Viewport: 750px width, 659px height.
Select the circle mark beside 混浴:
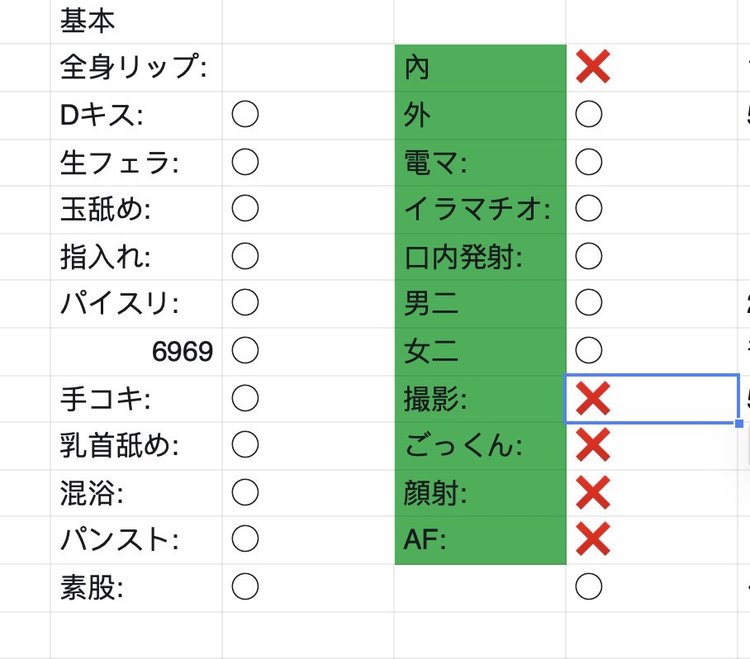[245, 493]
